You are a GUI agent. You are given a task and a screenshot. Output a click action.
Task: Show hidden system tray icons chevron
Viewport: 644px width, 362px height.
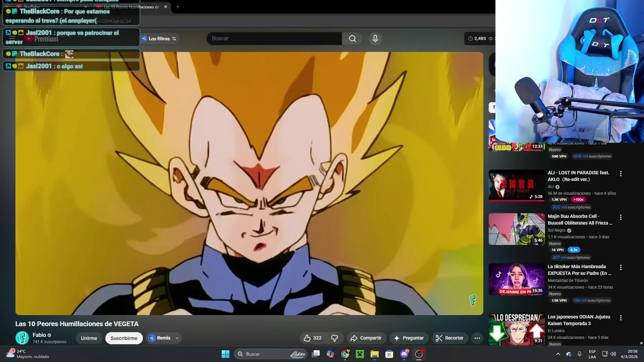point(557,354)
